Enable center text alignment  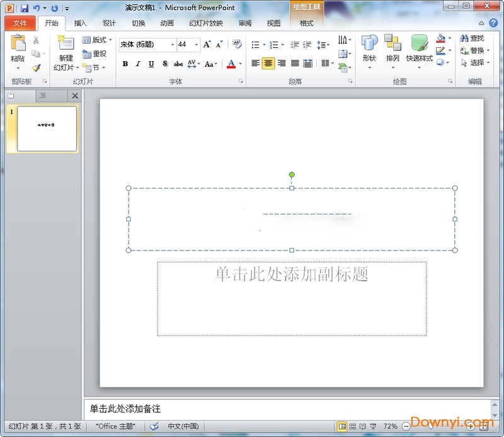268,62
